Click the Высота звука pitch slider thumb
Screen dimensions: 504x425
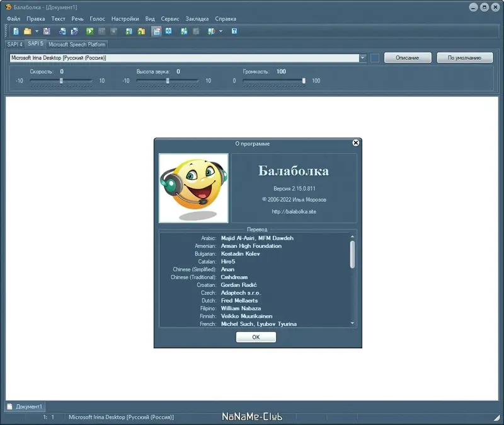point(168,81)
